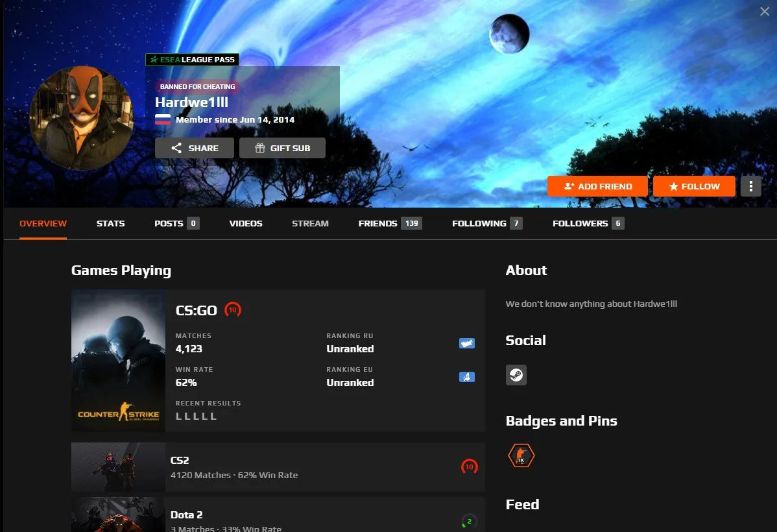This screenshot has height=532, width=777.
Task: Click the Dota 2 game thumbnail
Action: click(x=119, y=514)
